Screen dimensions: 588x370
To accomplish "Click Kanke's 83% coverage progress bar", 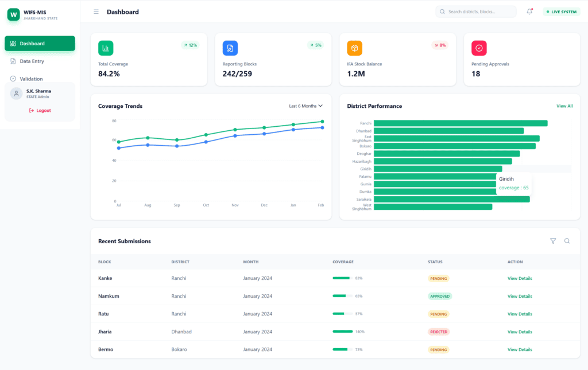I will 341,278.
